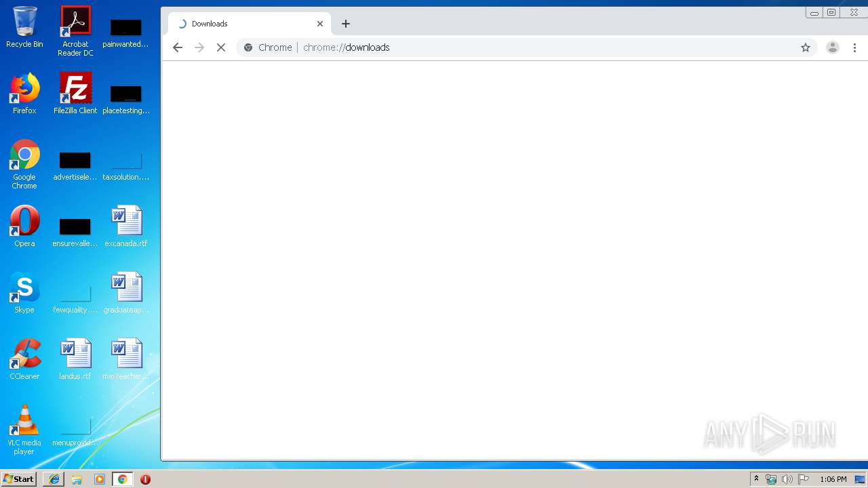Select the FileZilla Client shortcut
The image size is (868, 488).
tap(75, 94)
